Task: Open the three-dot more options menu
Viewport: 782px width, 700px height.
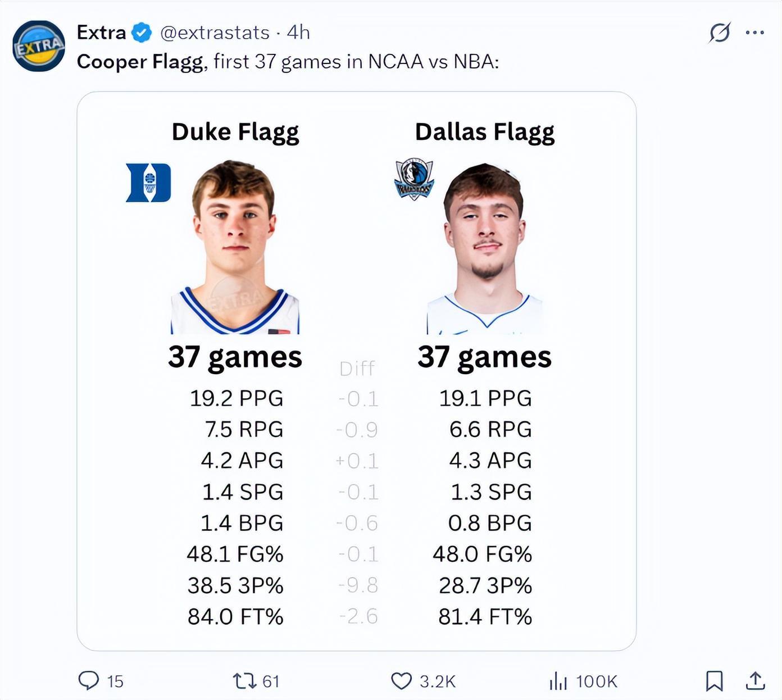Action: (754, 33)
